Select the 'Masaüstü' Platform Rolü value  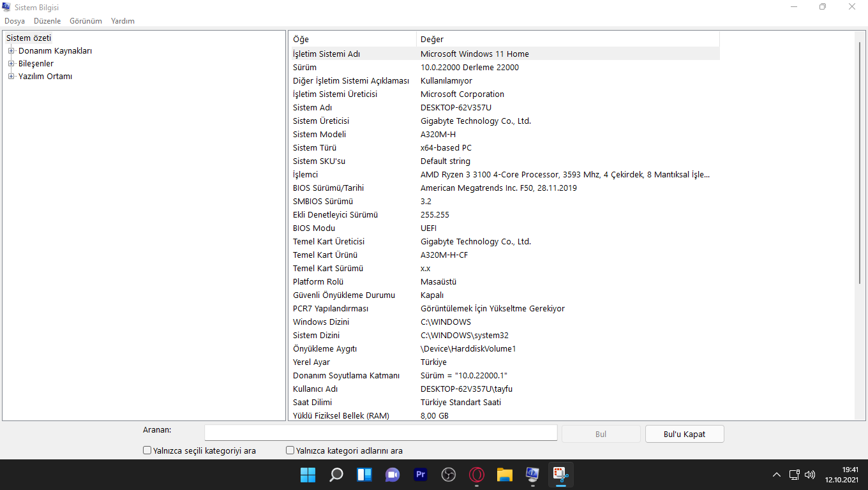[x=438, y=282]
